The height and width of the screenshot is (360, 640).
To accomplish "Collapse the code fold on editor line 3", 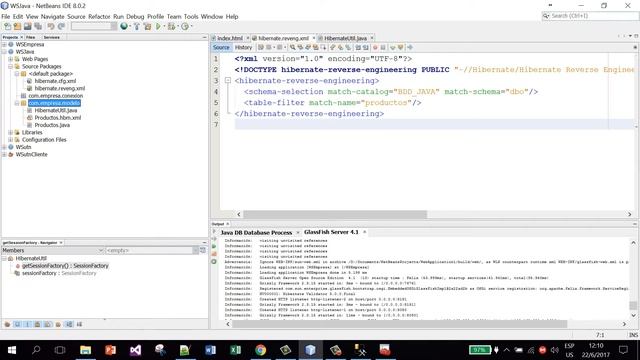I will pos(228,80).
